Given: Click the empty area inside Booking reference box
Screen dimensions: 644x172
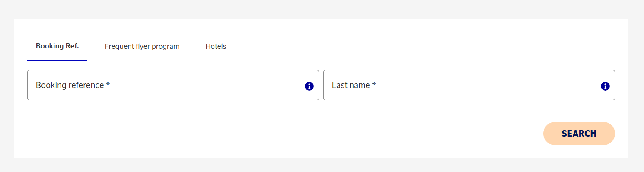Looking at the screenshot, I should [203, 85].
